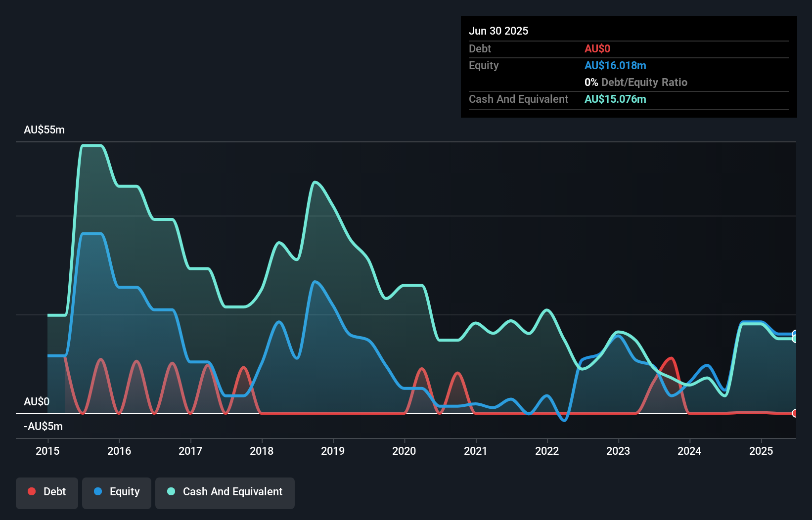Click the teal Cash And Equivalent legend dot
The height and width of the screenshot is (520, 812).
[171, 491]
